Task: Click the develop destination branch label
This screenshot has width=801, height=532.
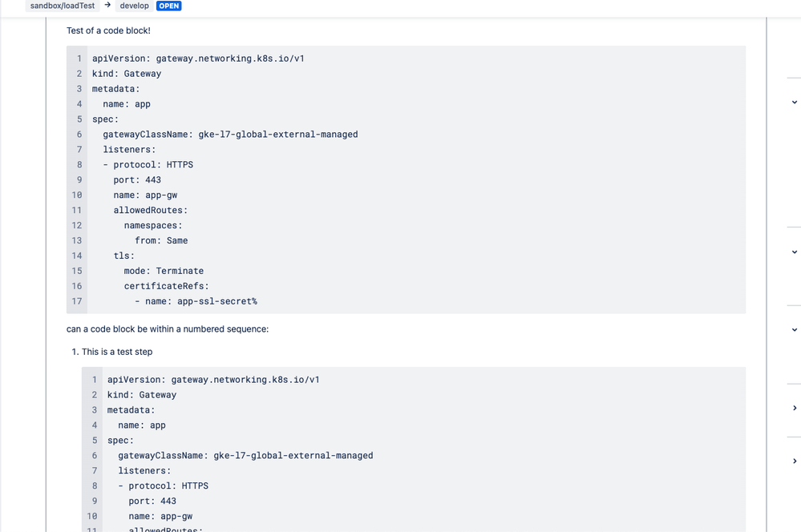Action: (x=134, y=6)
